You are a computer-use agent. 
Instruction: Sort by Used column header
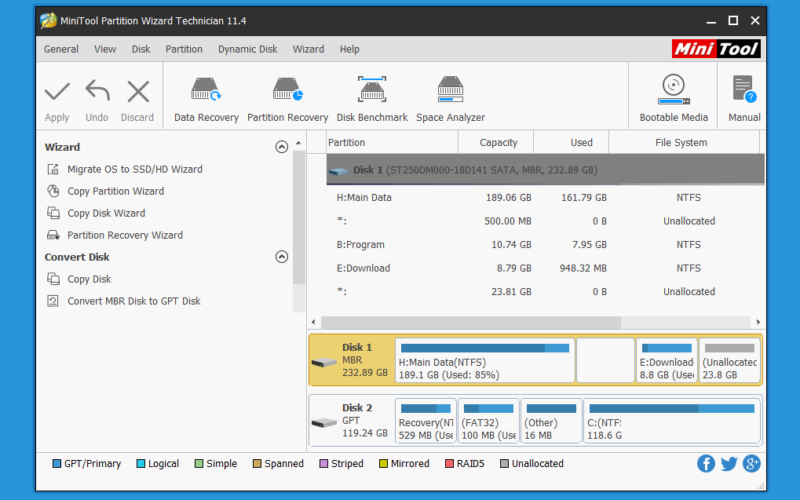coord(571,142)
